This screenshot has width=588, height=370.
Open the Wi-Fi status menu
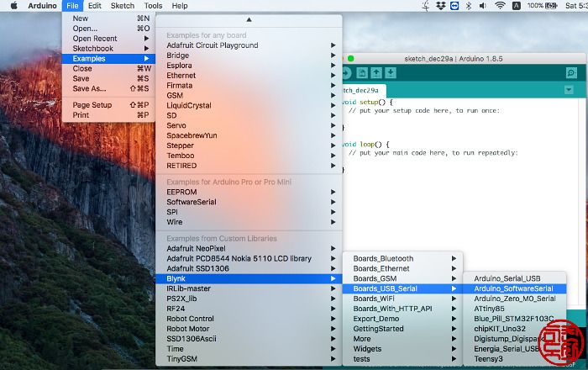pyautogui.click(x=500, y=6)
